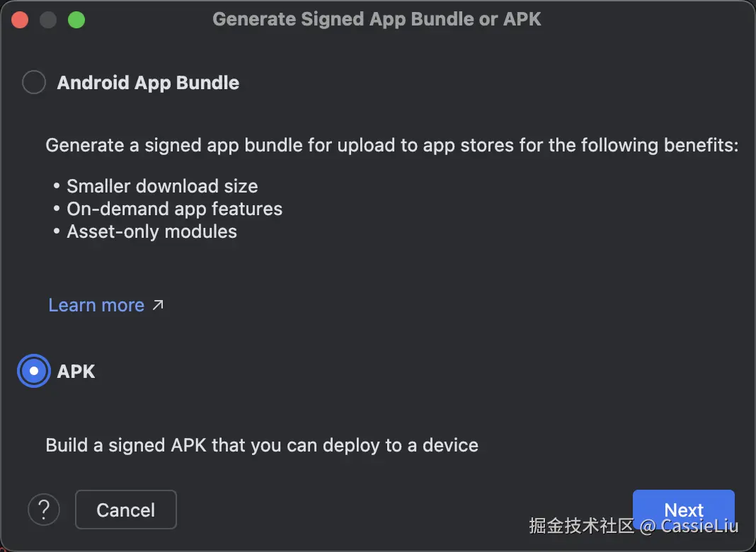
Task: Open the Learn more link
Action: [x=96, y=305]
